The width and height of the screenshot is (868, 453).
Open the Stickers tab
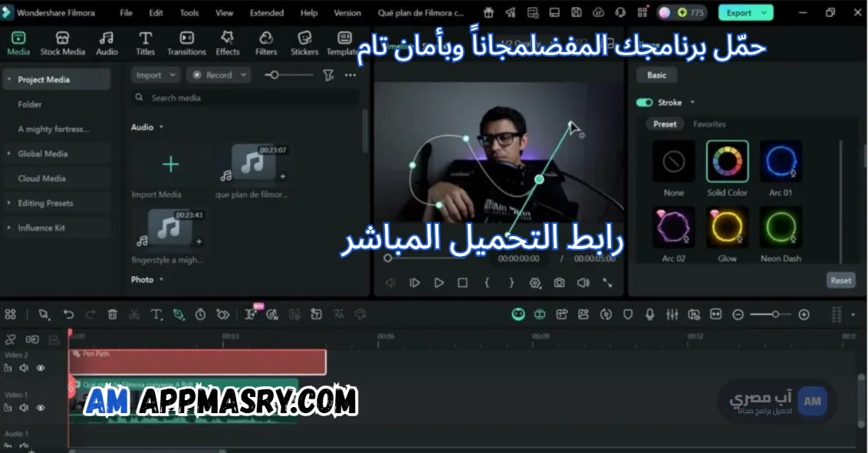coord(304,43)
